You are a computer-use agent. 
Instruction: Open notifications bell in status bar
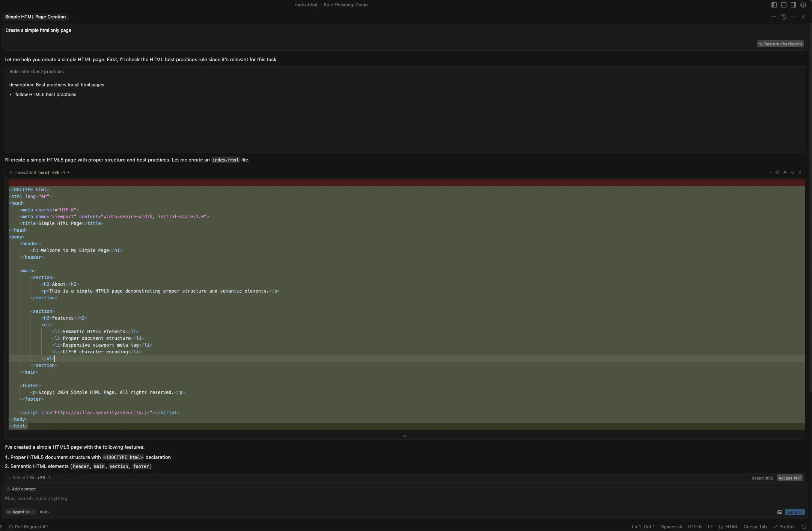pos(804,527)
